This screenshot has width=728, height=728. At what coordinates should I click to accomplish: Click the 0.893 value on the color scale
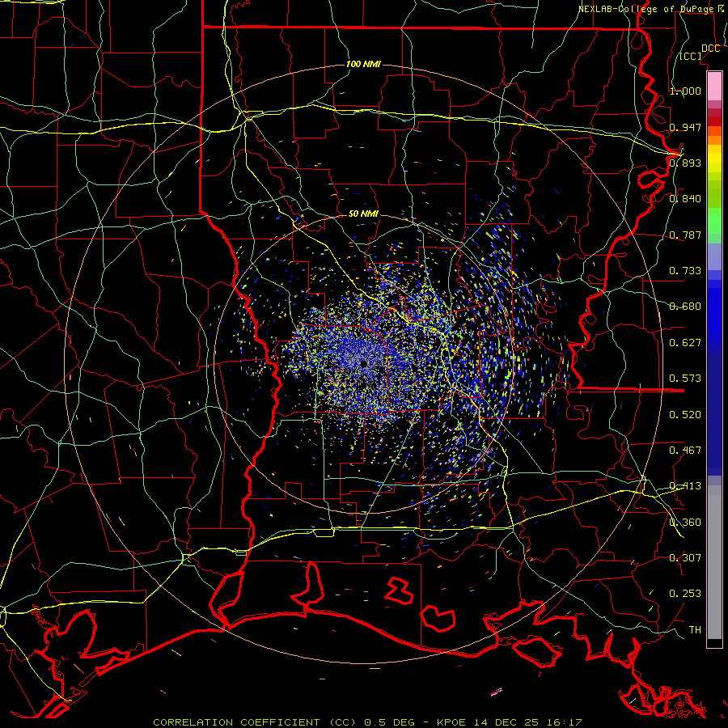click(685, 163)
